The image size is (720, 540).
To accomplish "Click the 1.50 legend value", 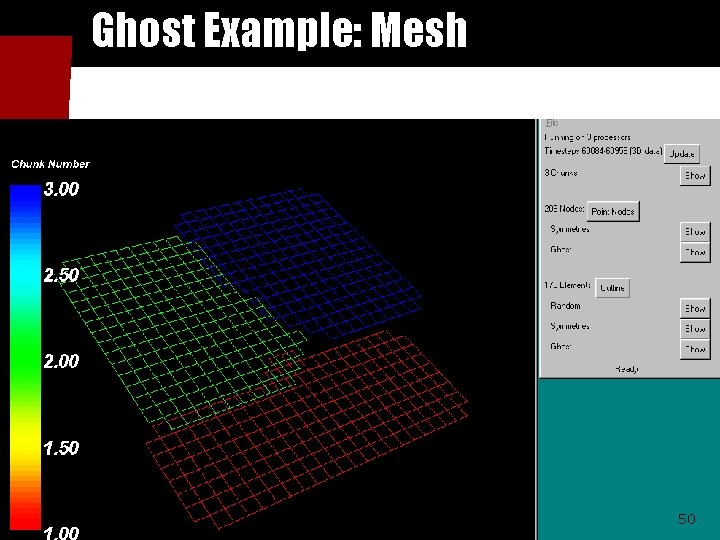I will (x=62, y=447).
